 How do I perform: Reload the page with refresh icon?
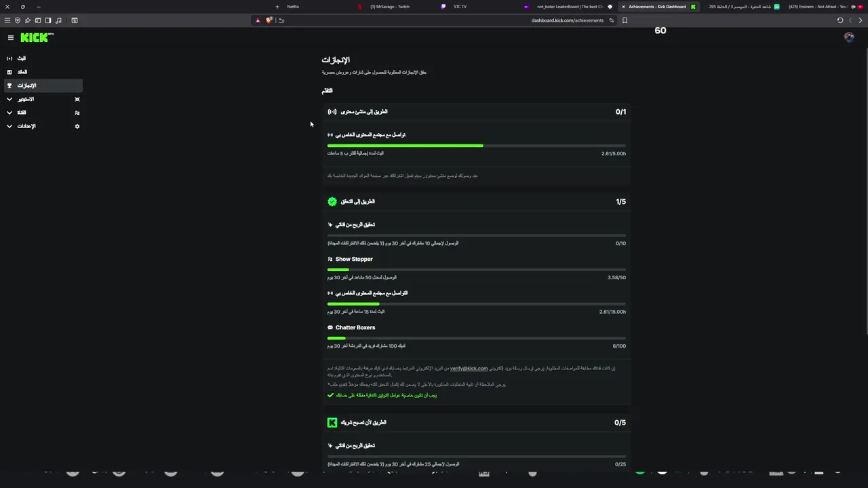pyautogui.click(x=840, y=20)
